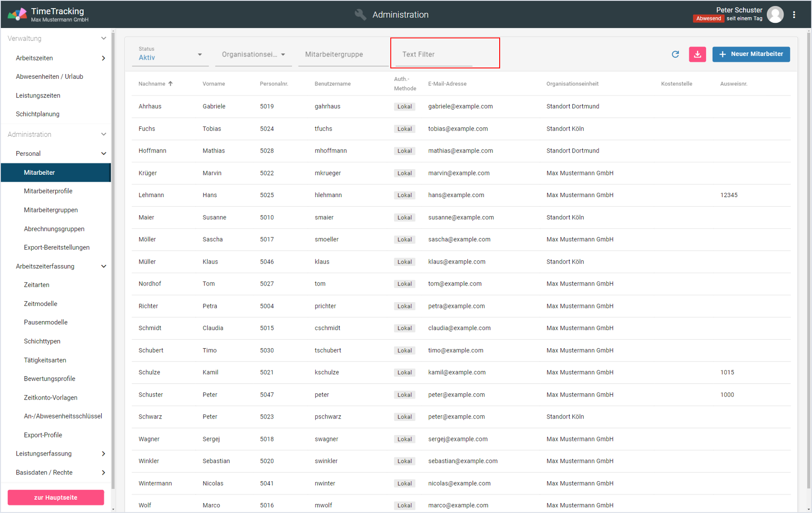Image resolution: width=812 pixels, height=513 pixels.
Task: Click the red Abwesend status badge
Action: tap(708, 19)
